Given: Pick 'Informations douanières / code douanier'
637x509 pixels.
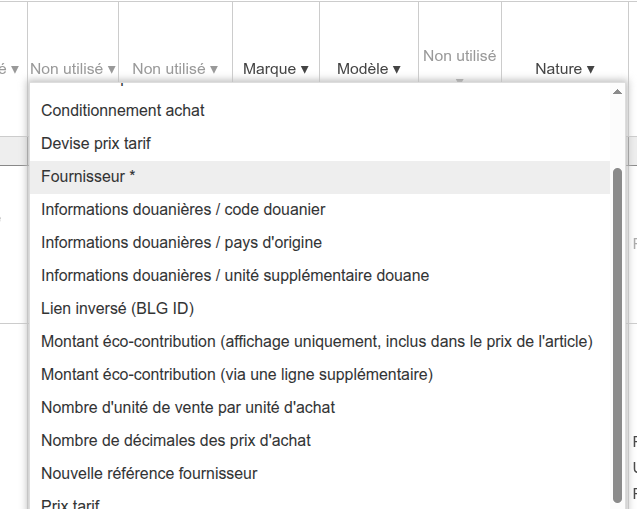Looking at the screenshot, I should coord(320,210).
